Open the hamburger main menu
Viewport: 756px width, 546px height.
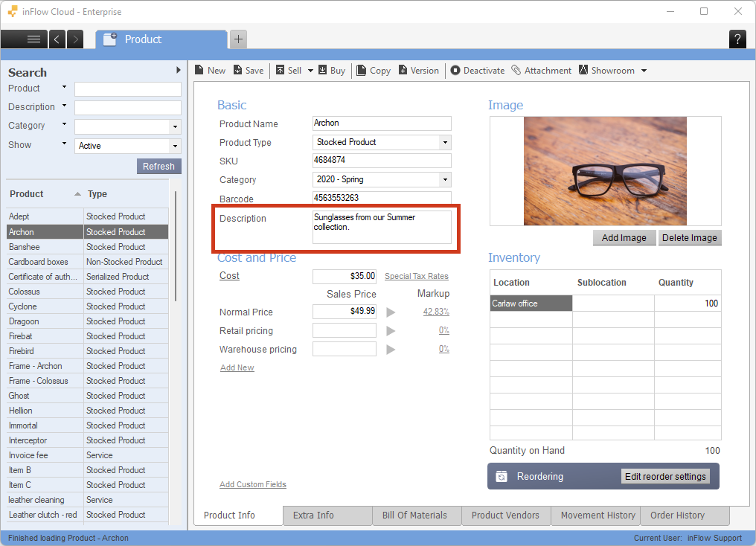coord(33,39)
